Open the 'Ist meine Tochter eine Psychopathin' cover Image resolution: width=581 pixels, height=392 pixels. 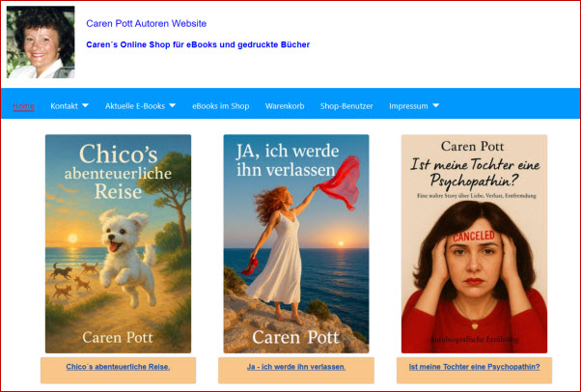(474, 243)
